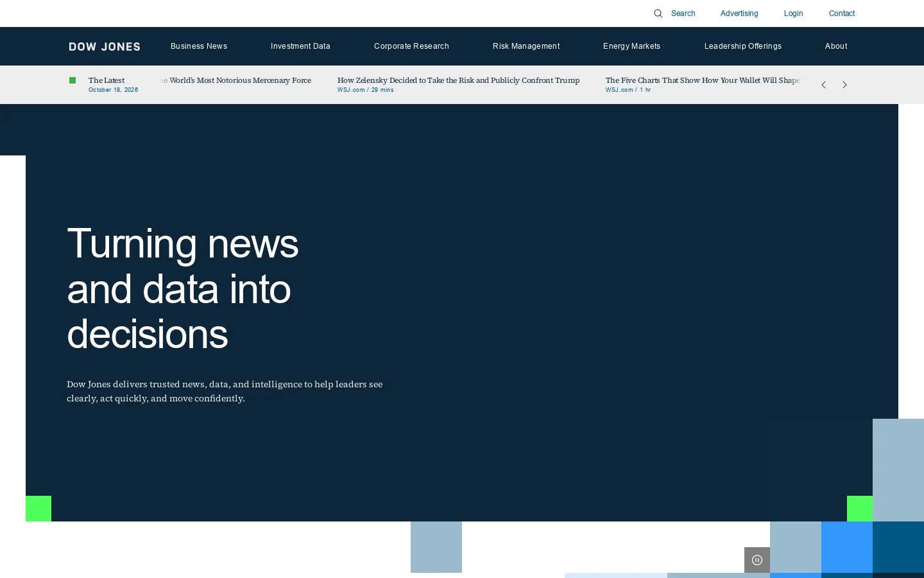Pause the hero animation
This screenshot has height=578, width=924.
[x=757, y=560]
